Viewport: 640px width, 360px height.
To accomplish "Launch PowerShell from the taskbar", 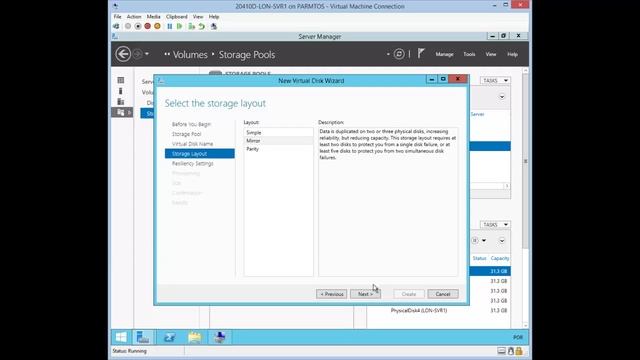I will coord(169,337).
